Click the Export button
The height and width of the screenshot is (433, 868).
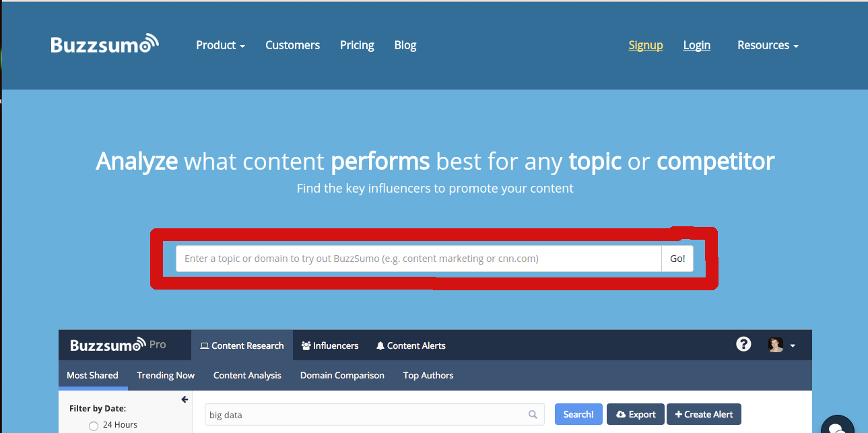[635, 414]
